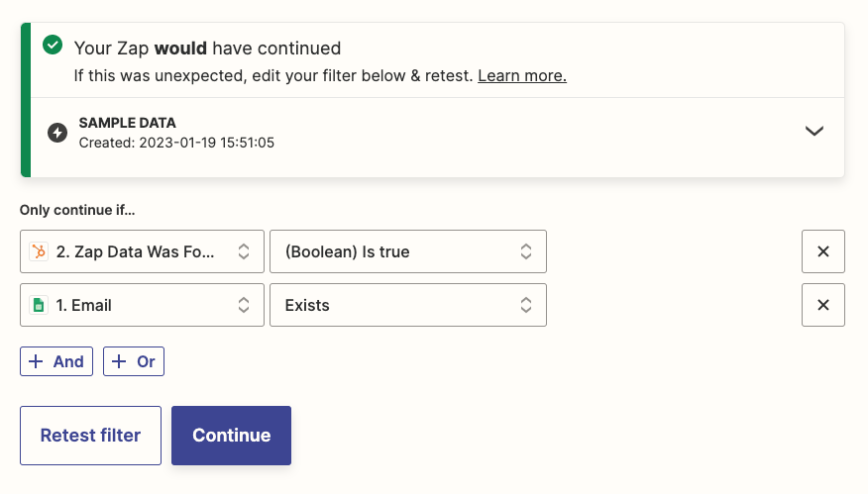Click the 'Your Zap would have continued' message
Image resolution: width=868 pixels, height=494 pixels.
[x=207, y=48]
